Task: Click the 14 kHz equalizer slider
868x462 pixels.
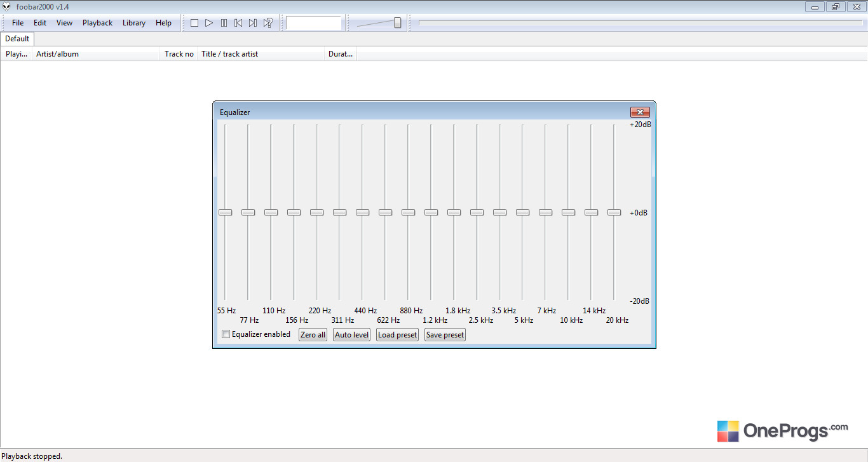Action: (x=591, y=212)
